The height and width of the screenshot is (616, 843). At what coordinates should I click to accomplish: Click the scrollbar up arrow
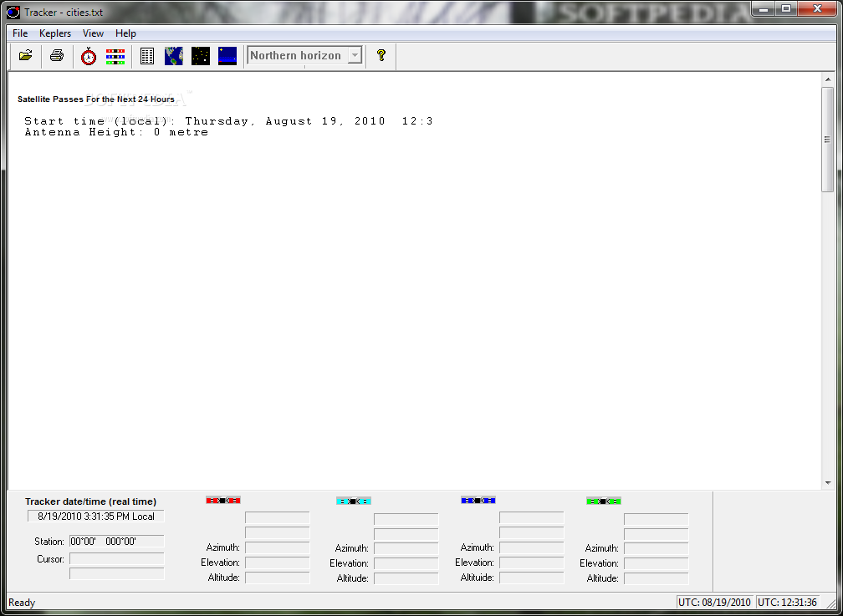(827, 79)
